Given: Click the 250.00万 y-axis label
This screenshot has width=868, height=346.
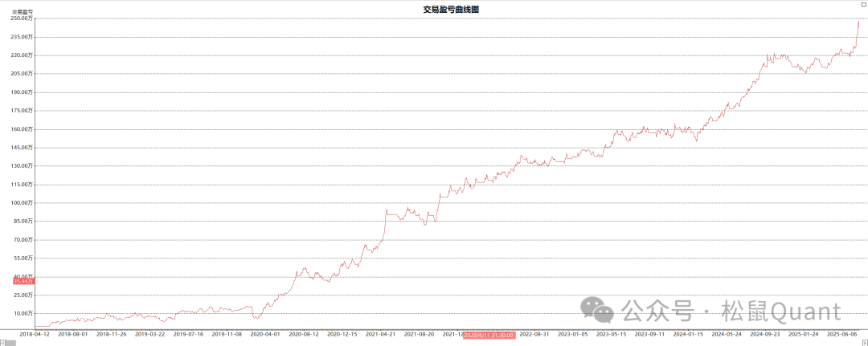Looking at the screenshot, I should pyautogui.click(x=22, y=18).
